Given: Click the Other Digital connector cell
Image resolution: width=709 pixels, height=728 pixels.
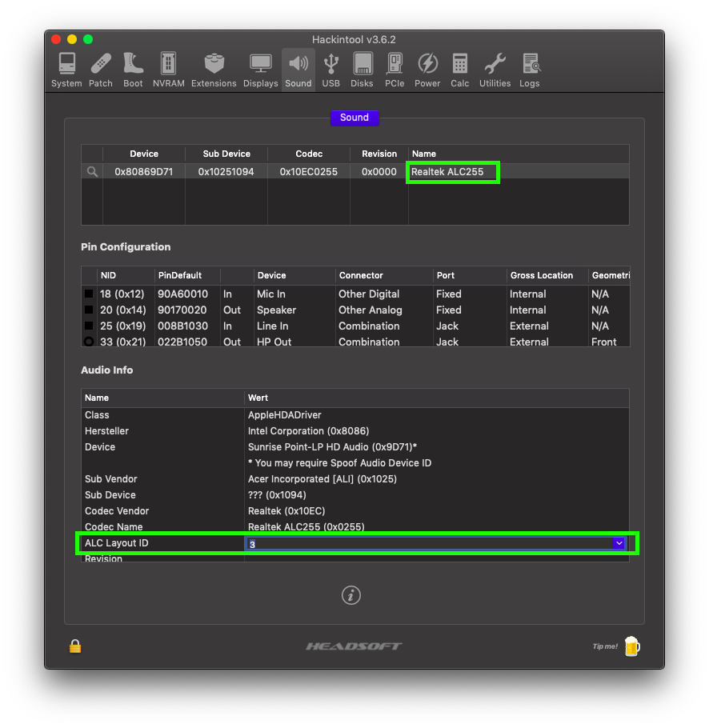Looking at the screenshot, I should point(369,294).
